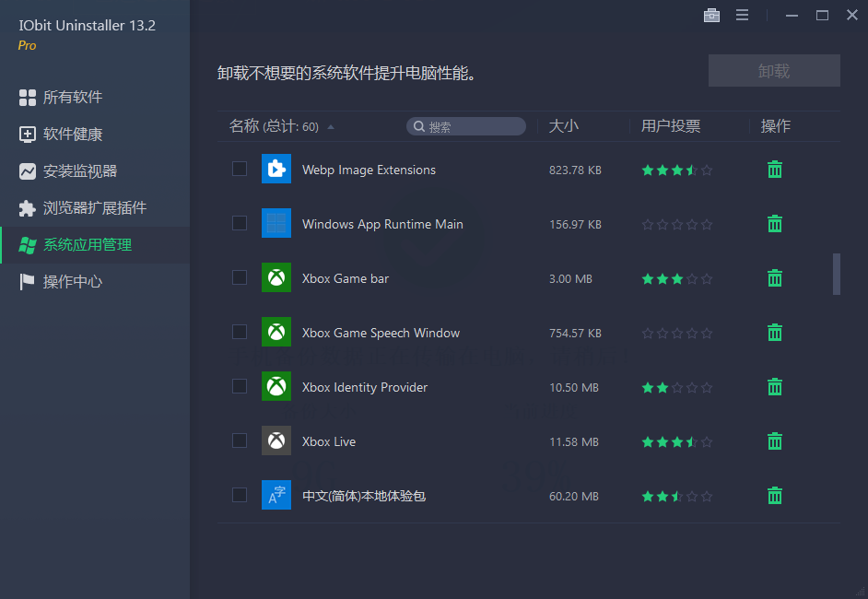868x599 pixels.
Task: Select the Xbox Live checkbox
Action: (x=240, y=440)
